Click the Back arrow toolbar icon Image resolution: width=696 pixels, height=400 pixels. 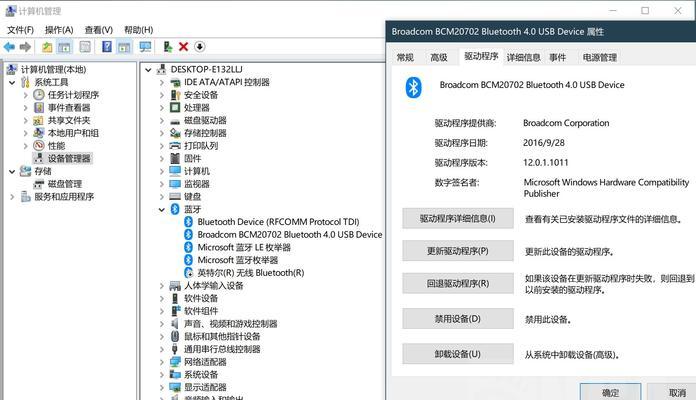point(9,47)
